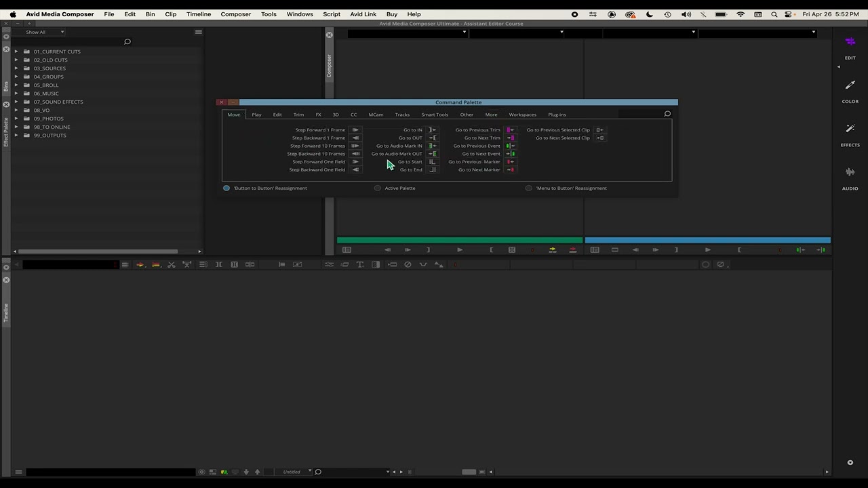This screenshot has height=488, width=868.
Task: Click the bin panel search magnifier icon
Action: tap(127, 42)
